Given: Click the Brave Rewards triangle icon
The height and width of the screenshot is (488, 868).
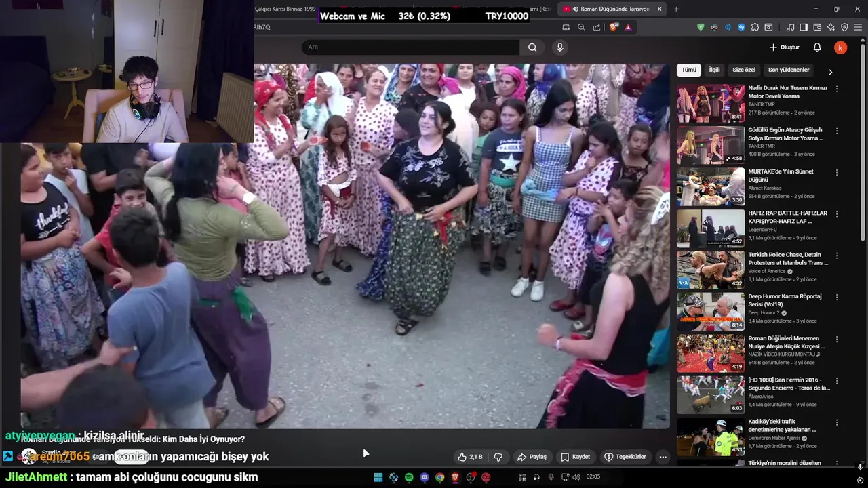Looking at the screenshot, I should coord(628,27).
